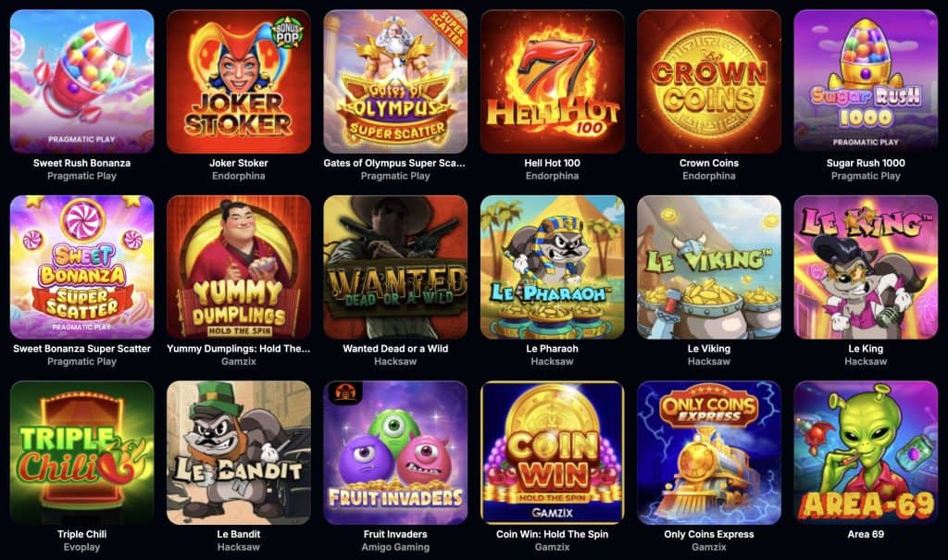Open the Sweet Rush Bonanza game thumbnail
The image size is (948, 560).
point(82,81)
